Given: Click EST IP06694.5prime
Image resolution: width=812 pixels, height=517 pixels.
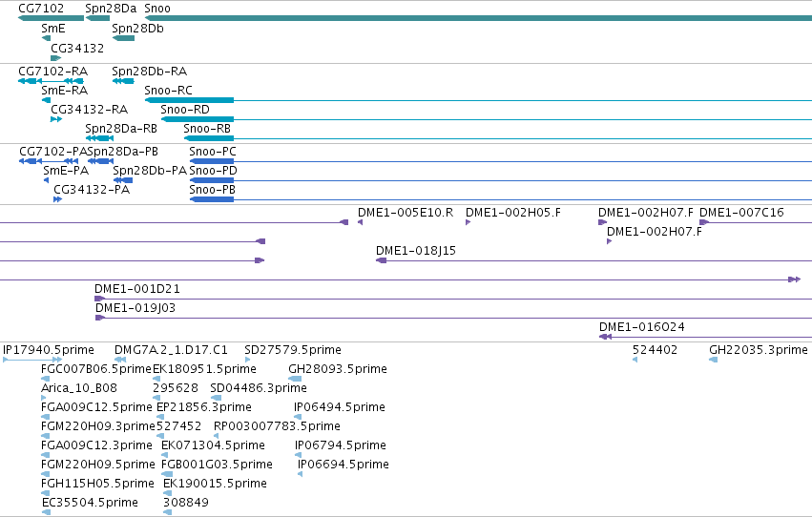Looking at the screenshot, I should tap(300, 475).
